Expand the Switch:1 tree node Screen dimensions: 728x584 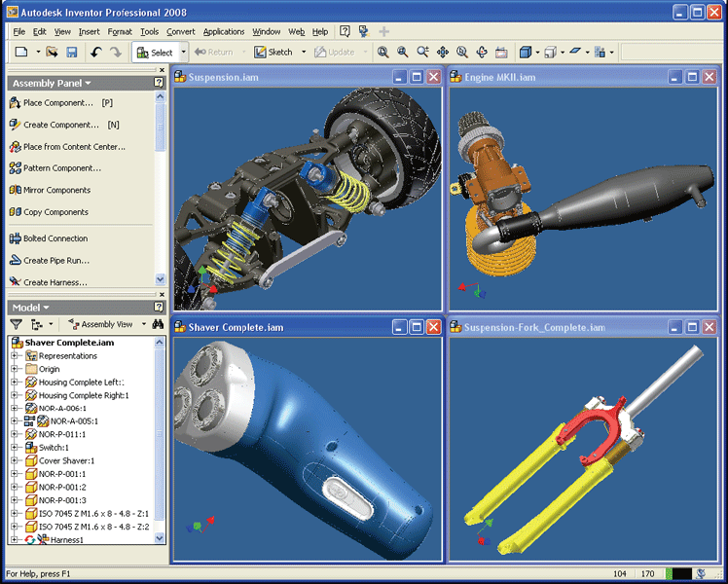(15, 448)
